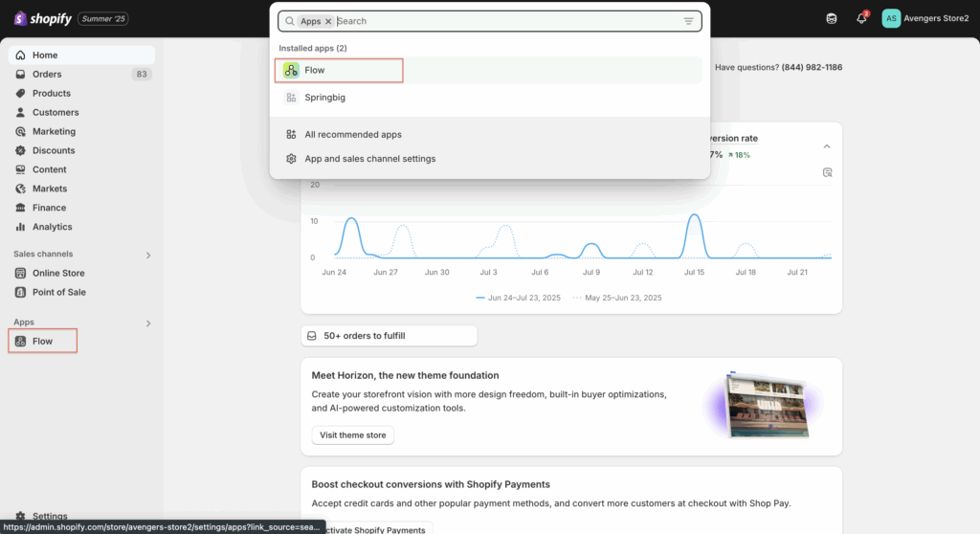Expand Sales channels chevron

click(x=148, y=256)
